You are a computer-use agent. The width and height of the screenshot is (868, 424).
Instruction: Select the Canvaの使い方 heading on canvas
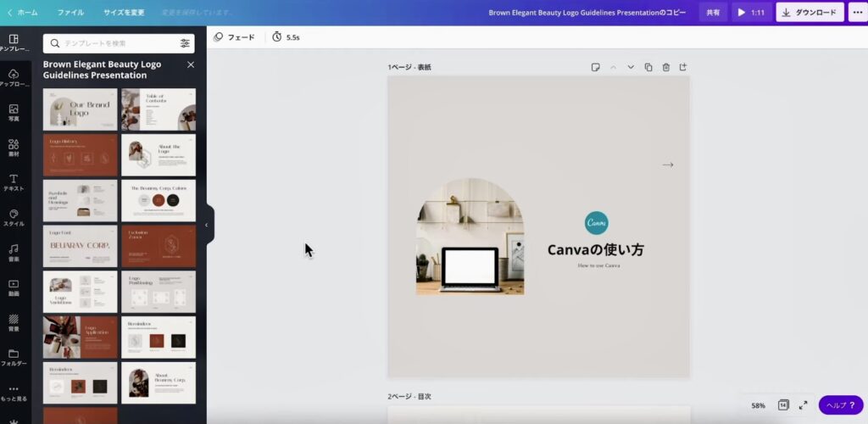[x=596, y=250]
